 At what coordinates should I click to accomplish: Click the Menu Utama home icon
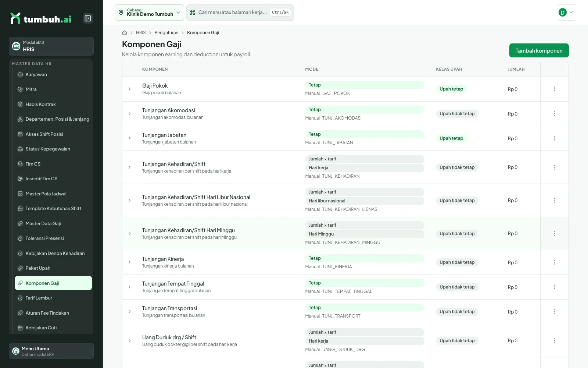(x=16, y=351)
